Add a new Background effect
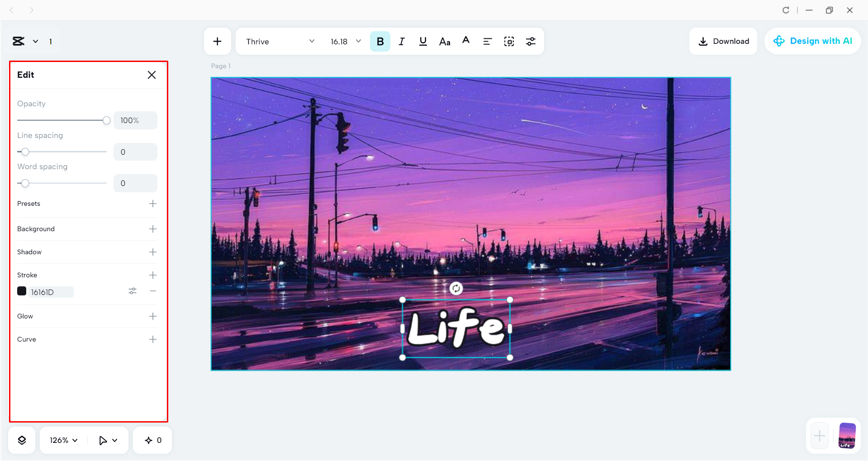Image resolution: width=868 pixels, height=461 pixels. pyautogui.click(x=153, y=228)
